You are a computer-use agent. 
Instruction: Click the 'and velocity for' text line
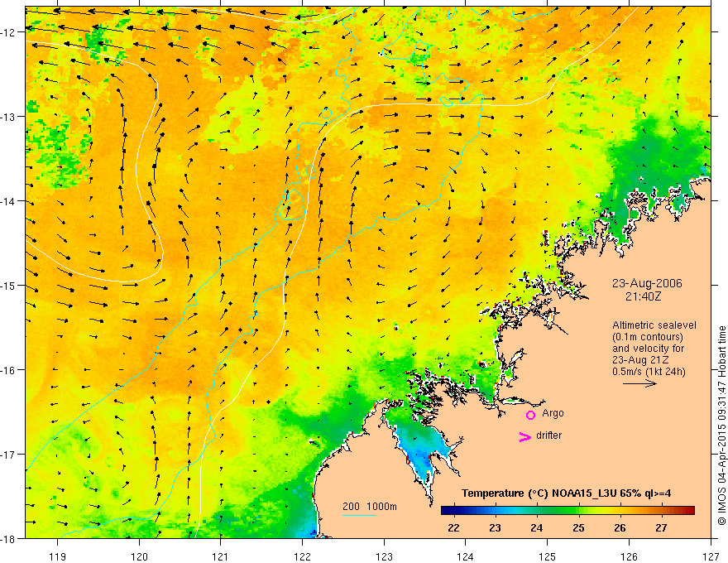pos(648,349)
